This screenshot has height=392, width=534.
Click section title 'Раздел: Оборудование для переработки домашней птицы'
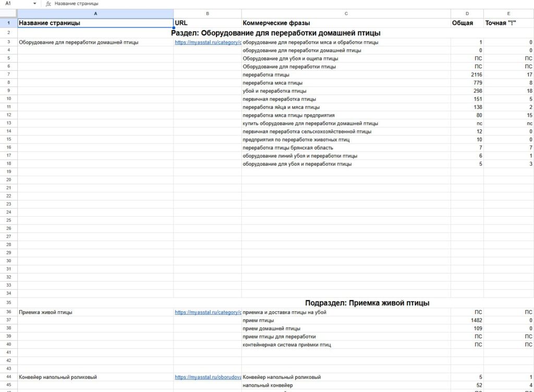pyautogui.click(x=275, y=33)
